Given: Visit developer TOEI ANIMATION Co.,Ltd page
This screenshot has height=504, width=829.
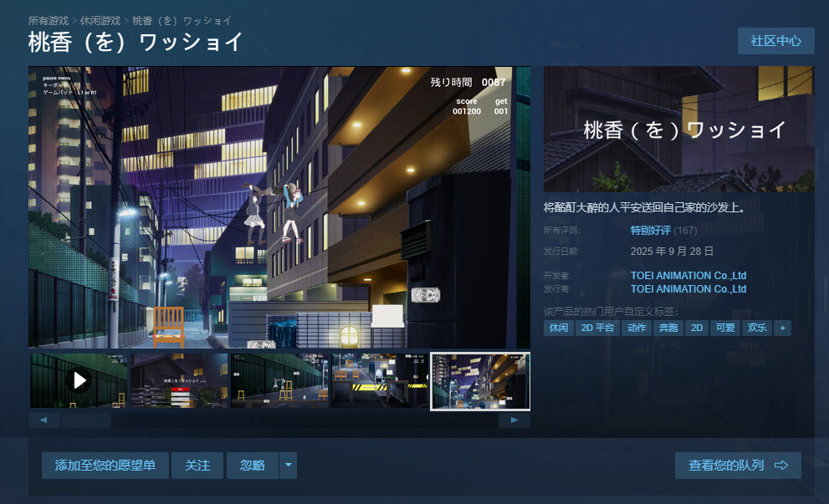Looking at the screenshot, I should (688, 275).
